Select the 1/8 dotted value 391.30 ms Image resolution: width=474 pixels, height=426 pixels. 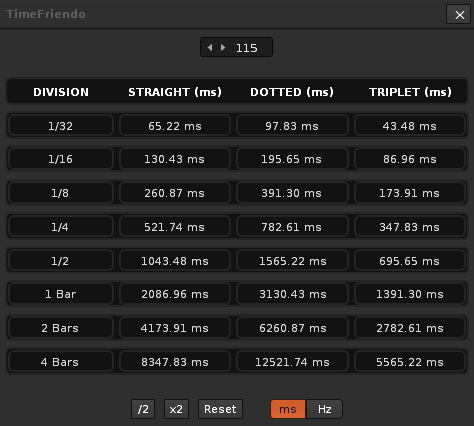tap(292, 193)
